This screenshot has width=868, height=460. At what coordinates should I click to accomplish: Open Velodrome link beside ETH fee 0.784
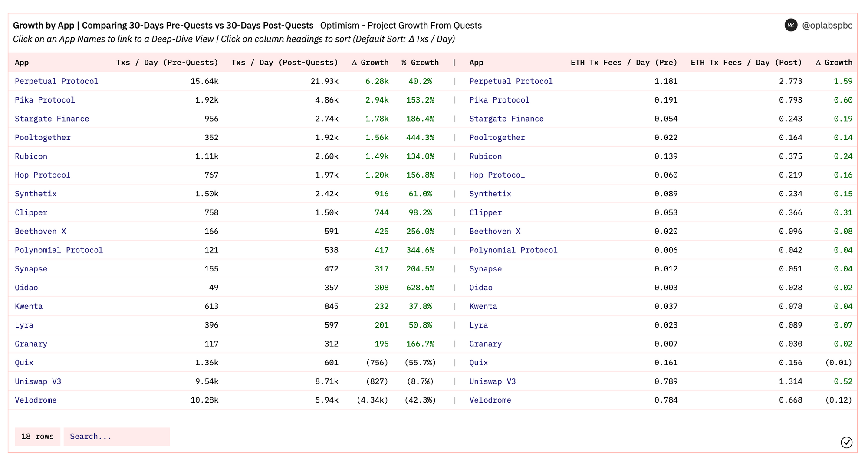click(490, 400)
